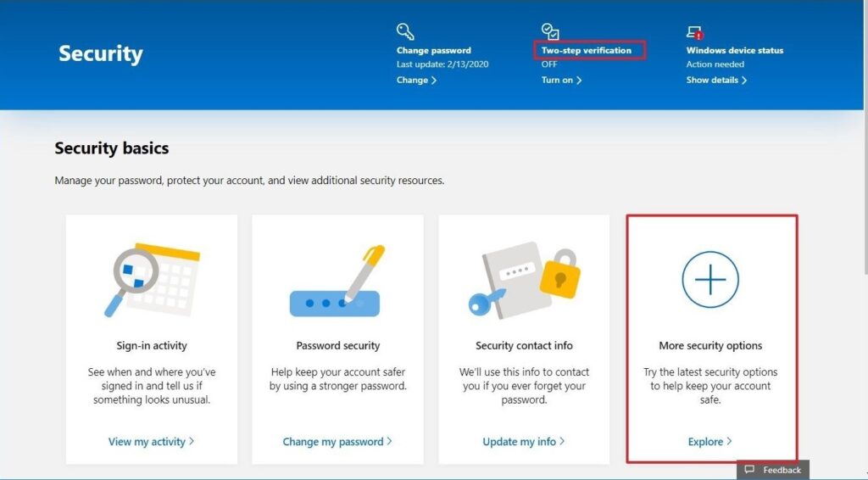Click the Feedback button
Image resolution: width=868 pixels, height=480 pixels.
tap(773, 470)
